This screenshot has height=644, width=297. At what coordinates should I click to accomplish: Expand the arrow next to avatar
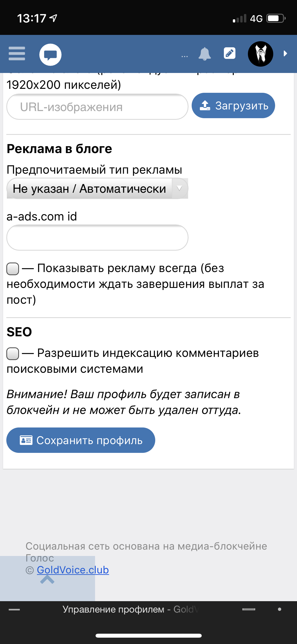285,54
